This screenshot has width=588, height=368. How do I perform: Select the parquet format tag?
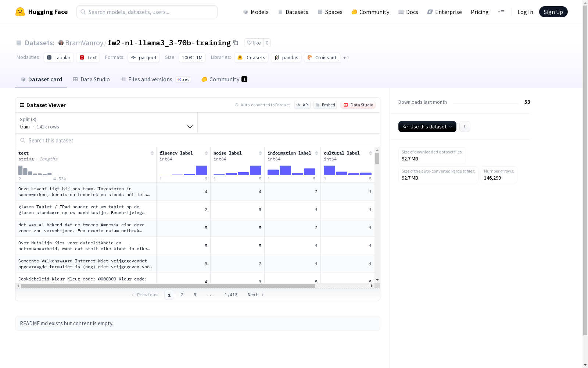click(x=144, y=57)
